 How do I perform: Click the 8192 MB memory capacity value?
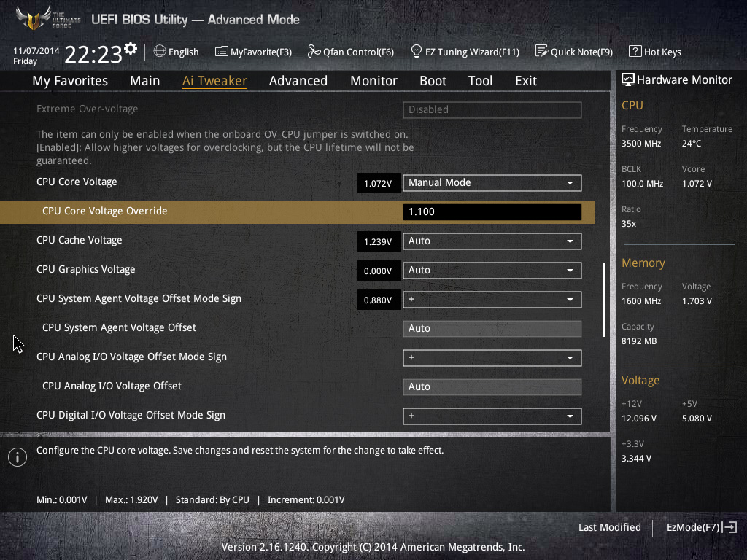tap(639, 341)
